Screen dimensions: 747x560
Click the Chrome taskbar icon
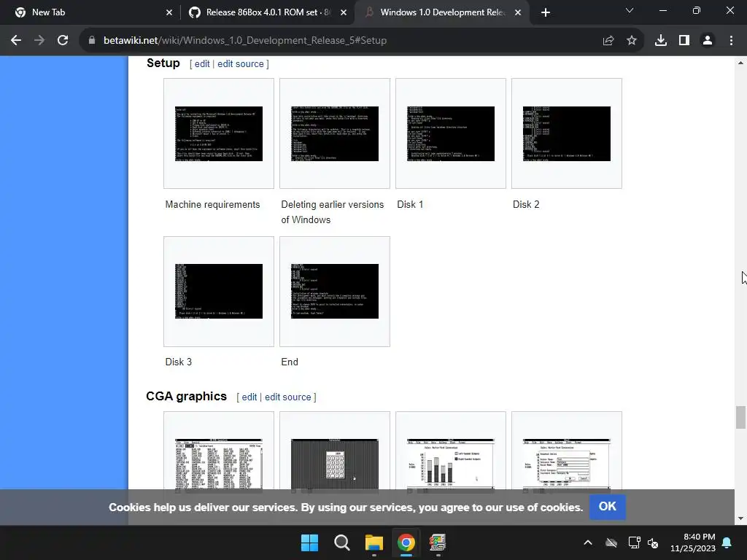(406, 542)
